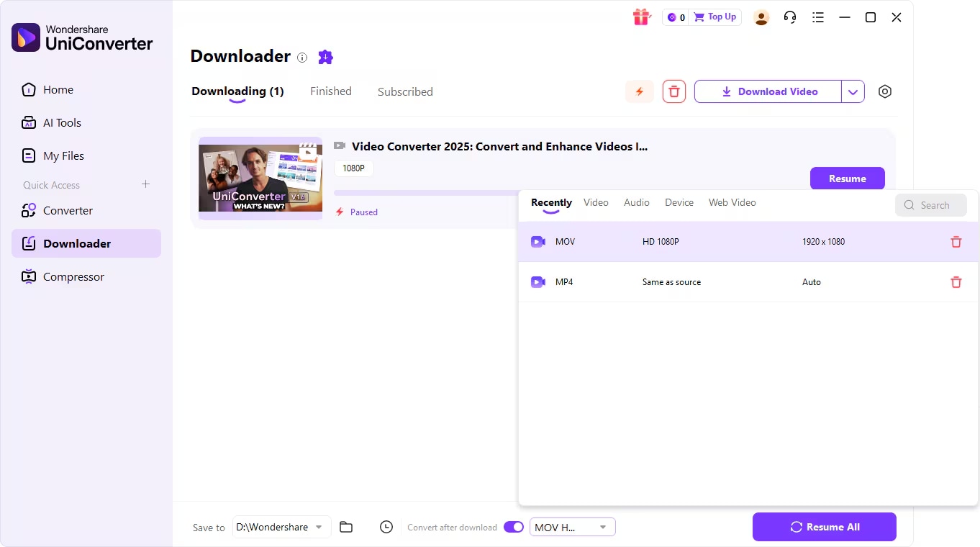The height and width of the screenshot is (547, 980).
Task: Open the Web Video format tab
Action: point(732,203)
